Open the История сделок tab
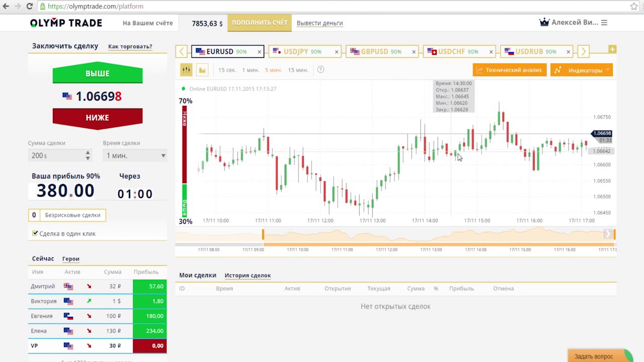Viewport: 644px width, 362px height. [248, 276]
